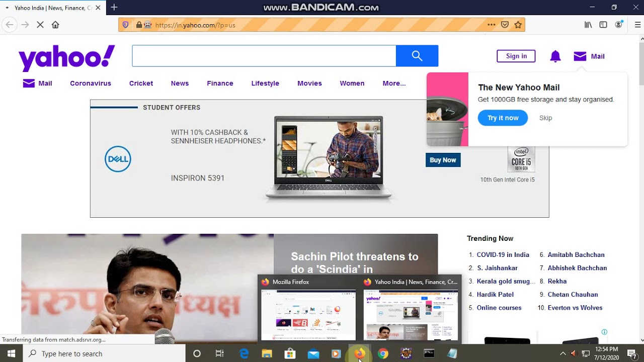Click the forward navigation arrow
This screenshot has width=644, height=362.
tap(25, 25)
